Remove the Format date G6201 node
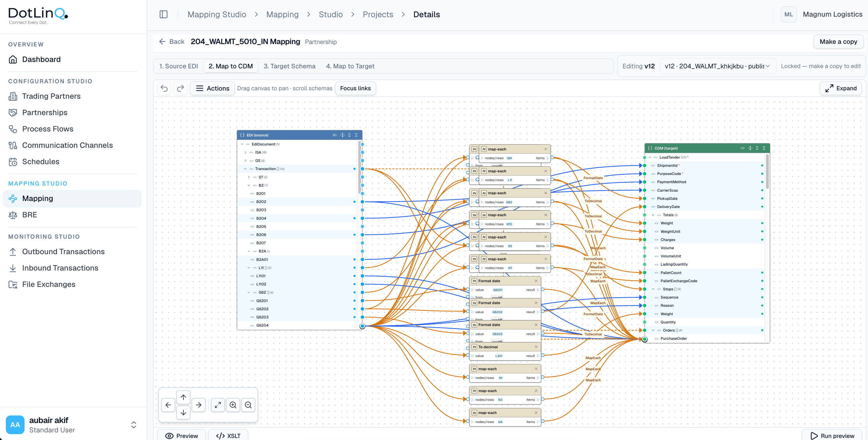Screen dimensions: 868x440 536,281
